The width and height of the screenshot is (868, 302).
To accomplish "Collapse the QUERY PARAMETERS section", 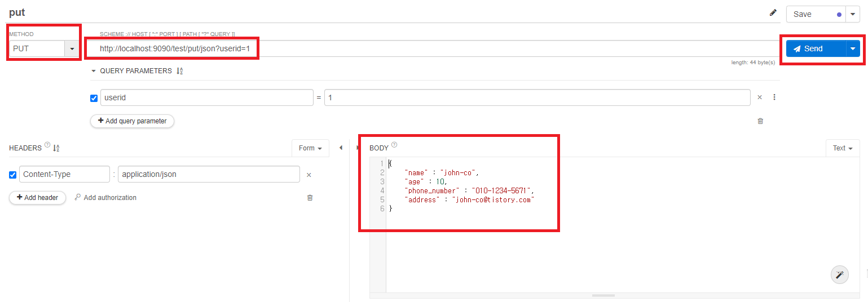I will pos(94,71).
